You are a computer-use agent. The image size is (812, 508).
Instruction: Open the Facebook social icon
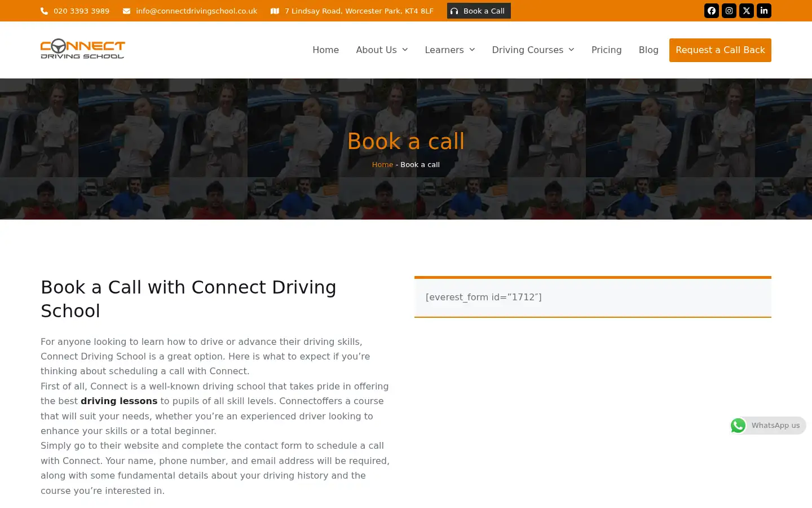click(x=712, y=11)
